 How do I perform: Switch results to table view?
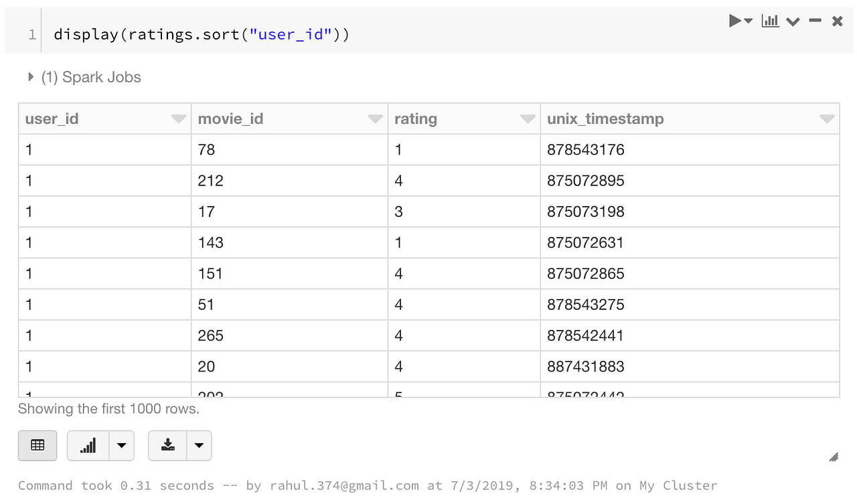[x=37, y=445]
